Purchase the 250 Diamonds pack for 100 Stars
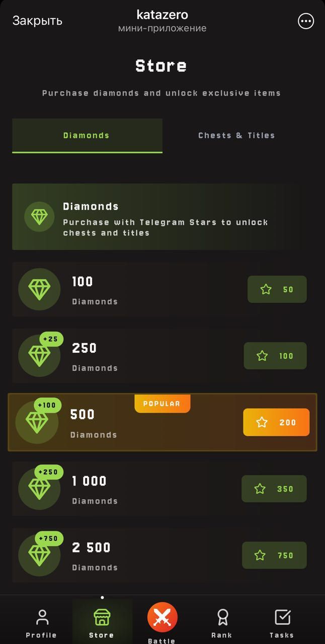Image resolution: width=325 pixels, height=644 pixels. point(275,356)
